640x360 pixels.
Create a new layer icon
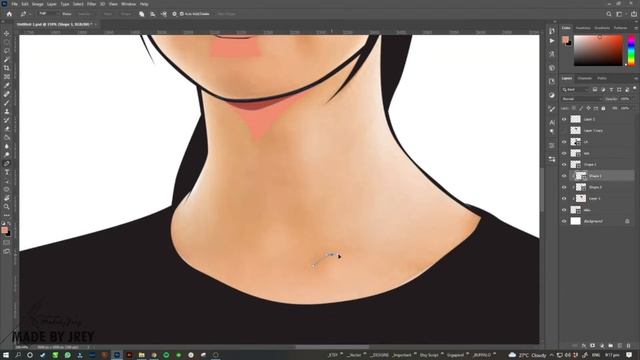(620, 346)
